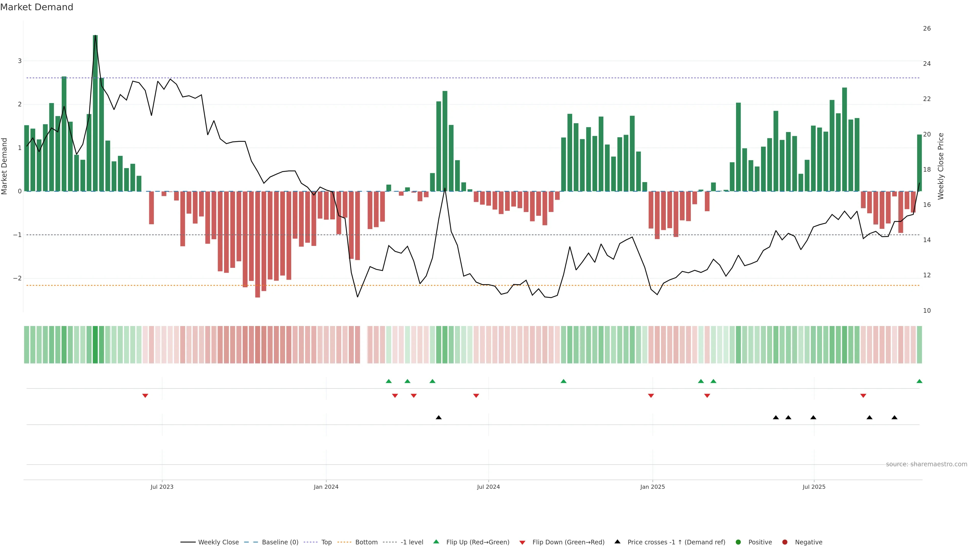Click the source: sharemaestro.com text
This screenshot has width=980, height=551.
[926, 464]
